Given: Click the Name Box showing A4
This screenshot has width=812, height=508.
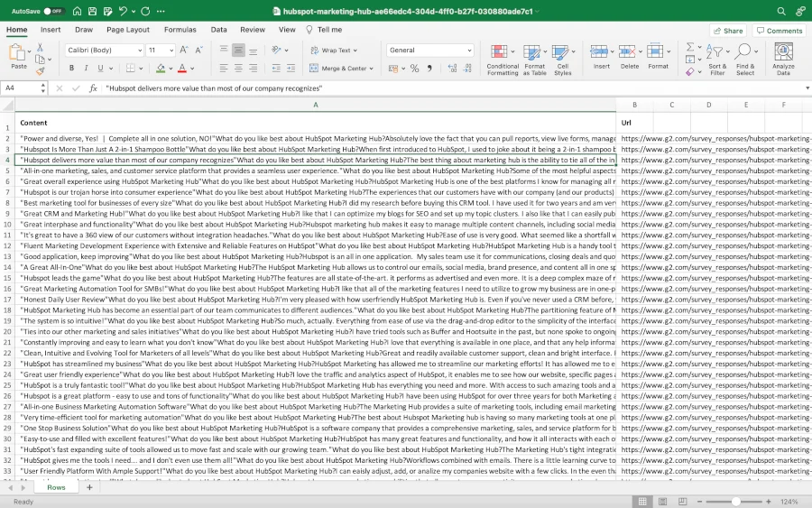Looking at the screenshot, I should click(x=23, y=88).
